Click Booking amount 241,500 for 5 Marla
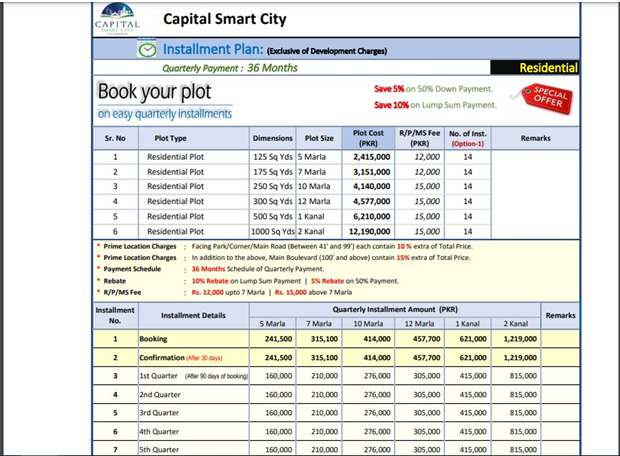 (278, 339)
